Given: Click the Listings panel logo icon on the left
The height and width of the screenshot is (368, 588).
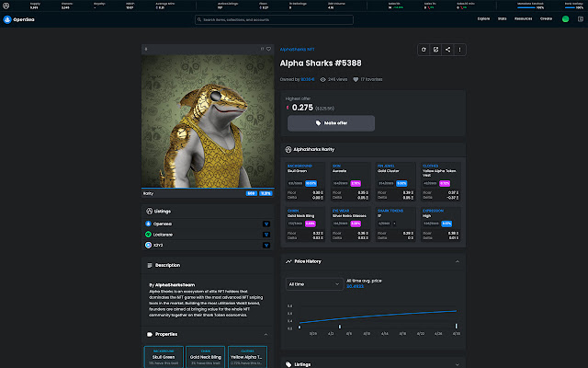Looking at the screenshot, I should tap(149, 211).
